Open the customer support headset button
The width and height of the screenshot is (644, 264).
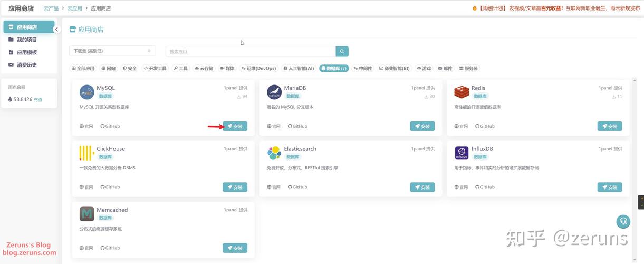(x=623, y=221)
